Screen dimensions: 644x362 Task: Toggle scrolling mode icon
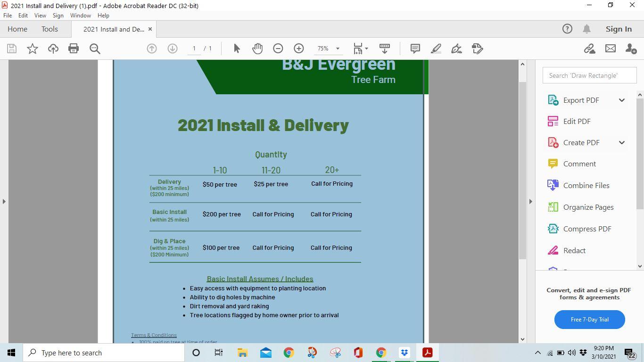click(x=385, y=49)
